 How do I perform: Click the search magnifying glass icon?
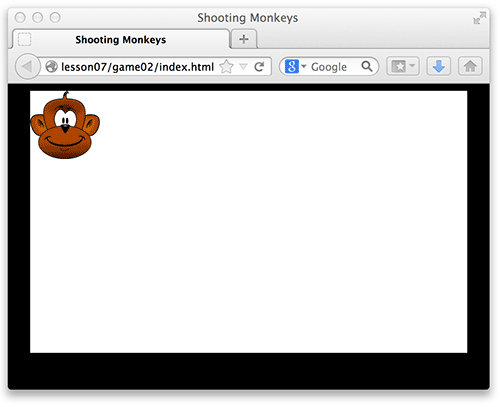pos(367,66)
